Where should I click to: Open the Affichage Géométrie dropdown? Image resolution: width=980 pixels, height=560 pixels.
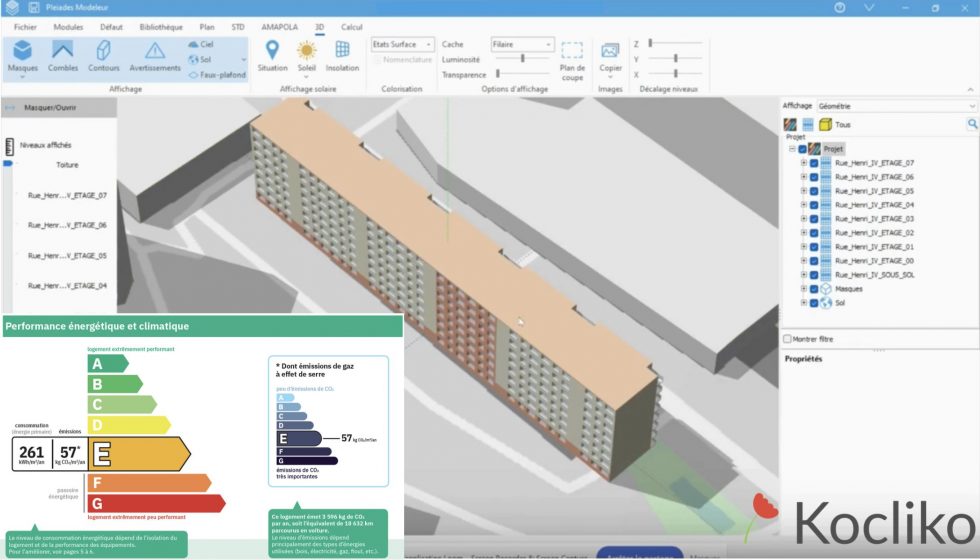(896, 106)
